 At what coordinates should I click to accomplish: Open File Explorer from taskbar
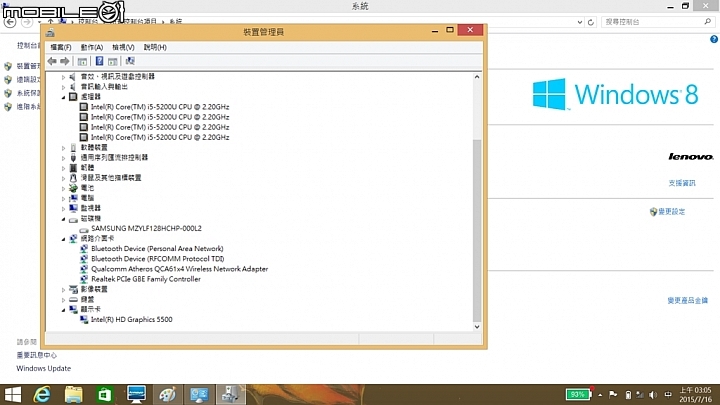pos(73,394)
